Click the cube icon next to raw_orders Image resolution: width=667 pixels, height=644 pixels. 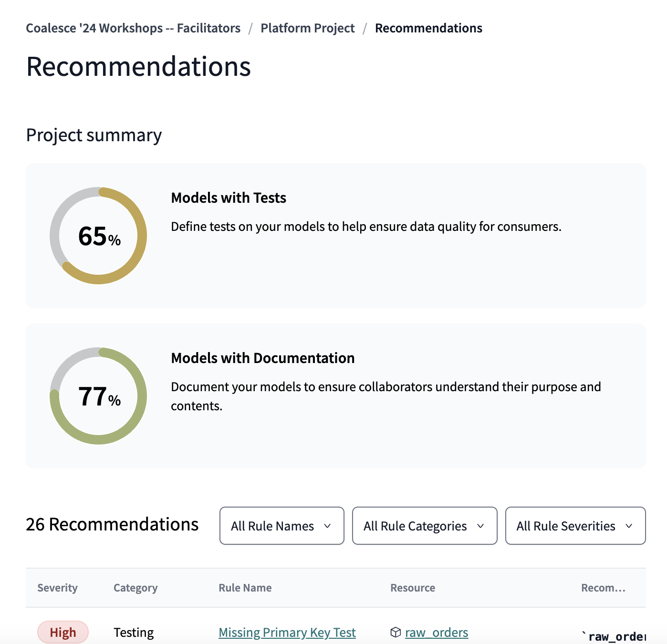click(396, 632)
